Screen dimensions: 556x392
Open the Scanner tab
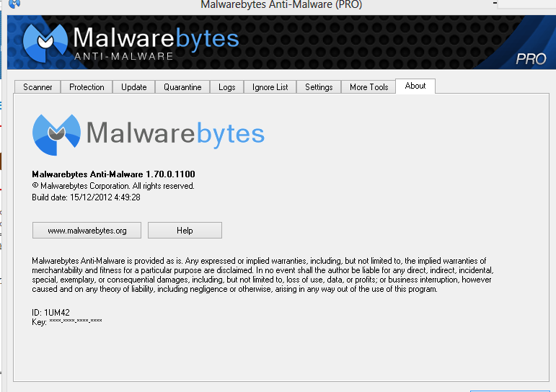click(37, 87)
